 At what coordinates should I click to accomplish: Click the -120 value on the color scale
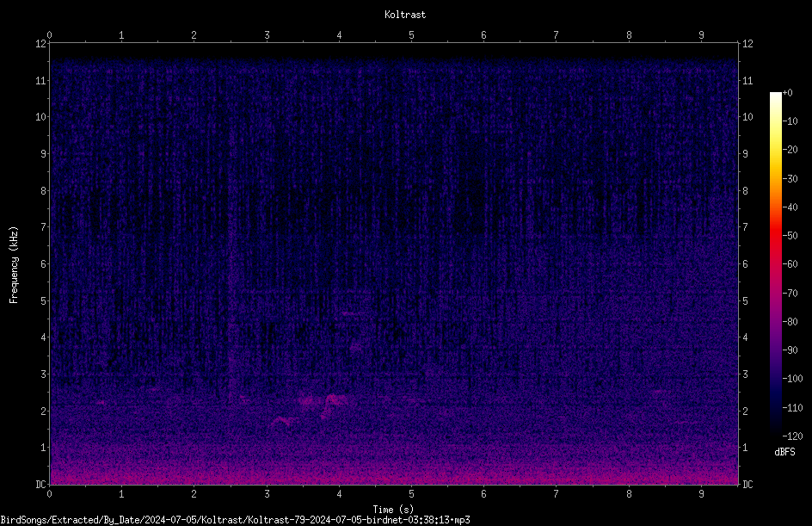point(793,436)
